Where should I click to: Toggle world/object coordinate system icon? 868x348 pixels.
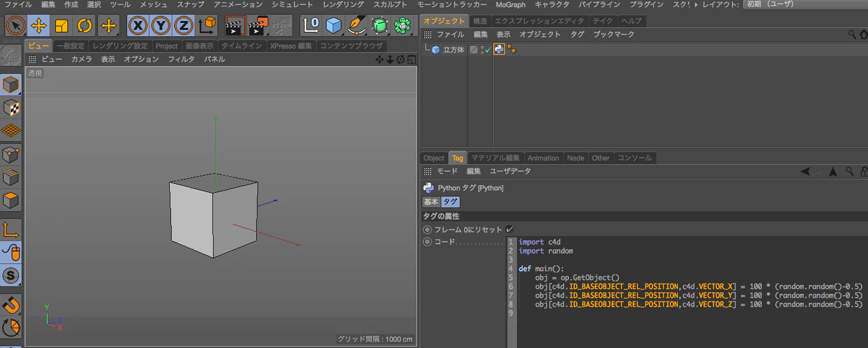click(x=207, y=25)
